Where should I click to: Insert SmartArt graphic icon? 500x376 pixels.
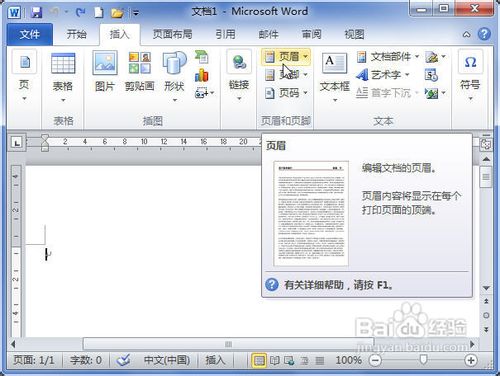pos(202,57)
